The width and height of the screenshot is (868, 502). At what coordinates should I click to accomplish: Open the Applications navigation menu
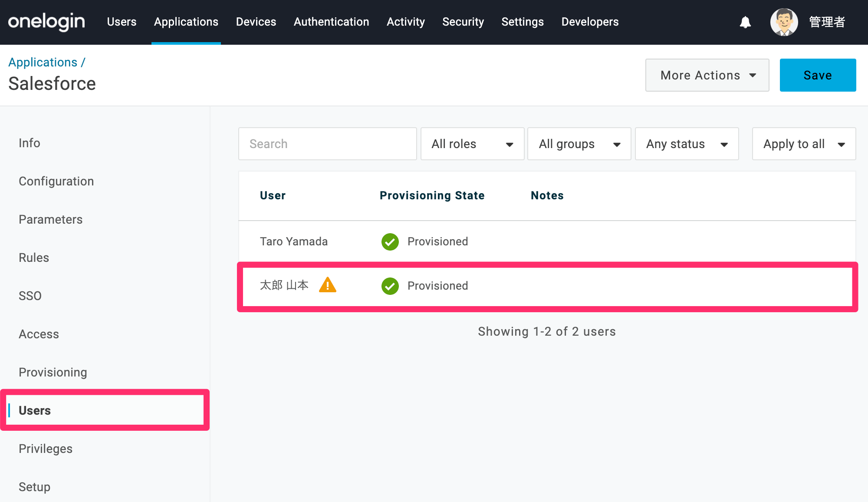point(186,22)
